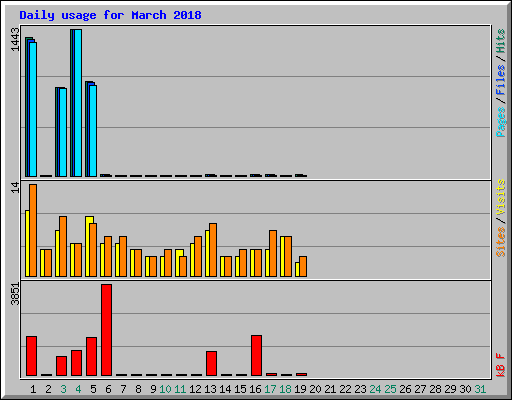Click green day label 24 on the axis

point(375,389)
